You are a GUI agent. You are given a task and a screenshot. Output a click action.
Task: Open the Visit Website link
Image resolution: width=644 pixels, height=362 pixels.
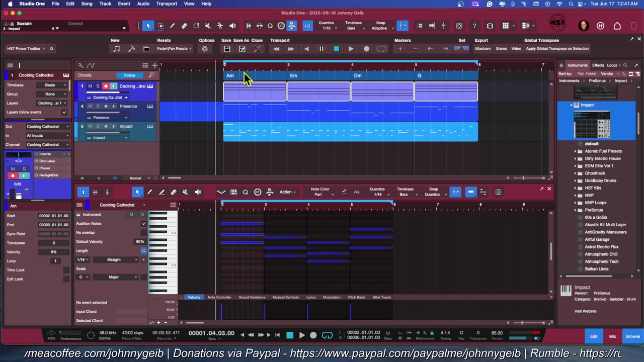click(x=585, y=311)
